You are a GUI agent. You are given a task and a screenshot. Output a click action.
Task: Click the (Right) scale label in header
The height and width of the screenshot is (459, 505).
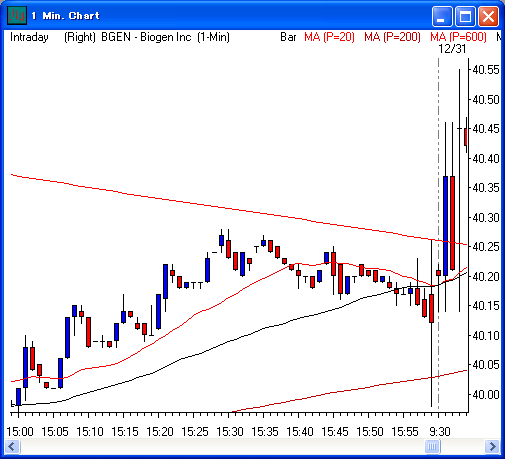[80, 37]
